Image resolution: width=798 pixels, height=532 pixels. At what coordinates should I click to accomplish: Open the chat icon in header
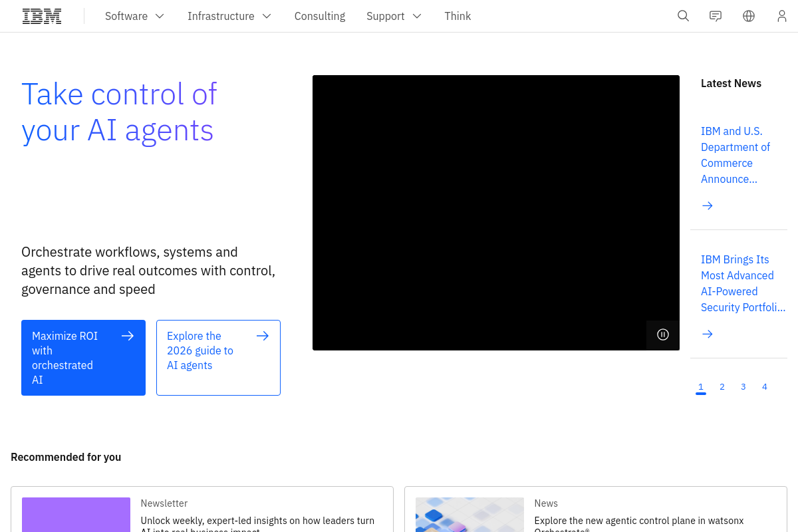(x=716, y=16)
